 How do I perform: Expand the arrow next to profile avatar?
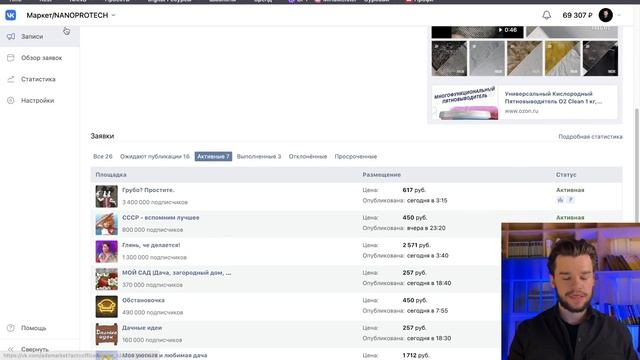click(619, 15)
